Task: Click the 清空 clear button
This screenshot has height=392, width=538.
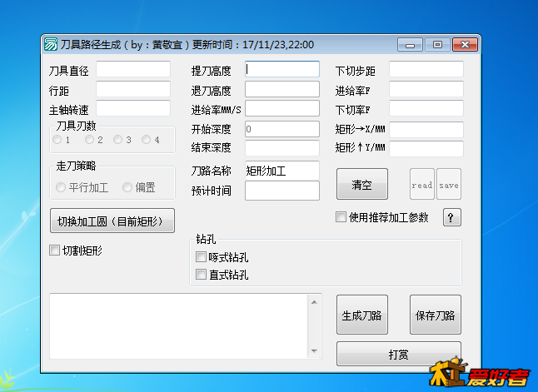Action: click(362, 184)
